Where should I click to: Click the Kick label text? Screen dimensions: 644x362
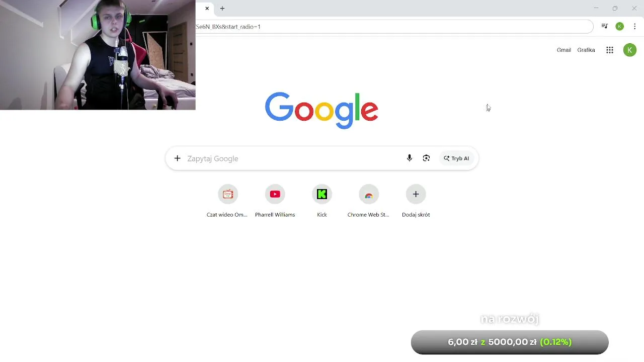322,215
